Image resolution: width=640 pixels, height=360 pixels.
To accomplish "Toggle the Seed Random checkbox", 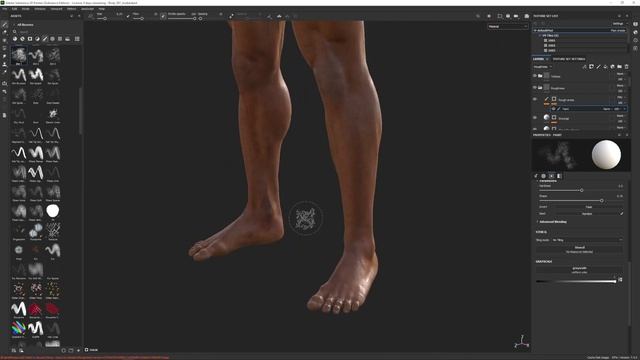I will pyautogui.click(x=622, y=213).
